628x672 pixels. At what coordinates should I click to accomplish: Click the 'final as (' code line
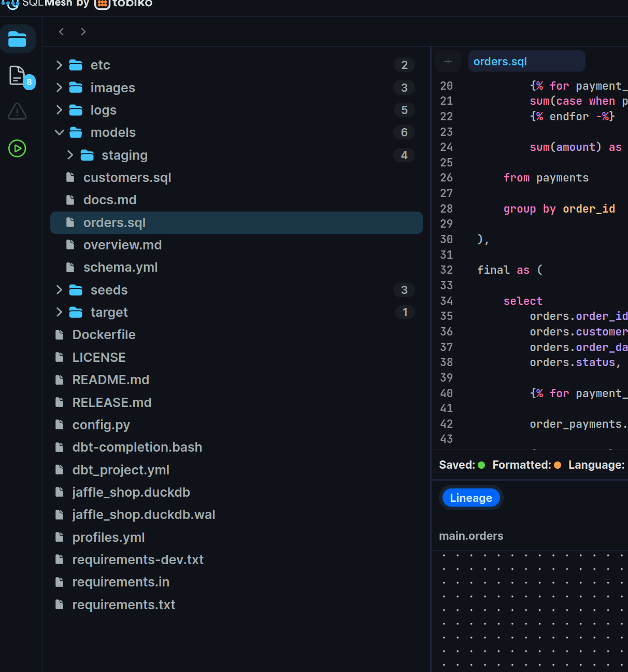(x=510, y=270)
